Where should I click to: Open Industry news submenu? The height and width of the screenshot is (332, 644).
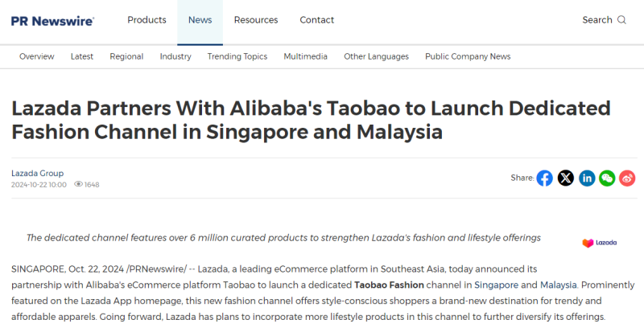[175, 56]
